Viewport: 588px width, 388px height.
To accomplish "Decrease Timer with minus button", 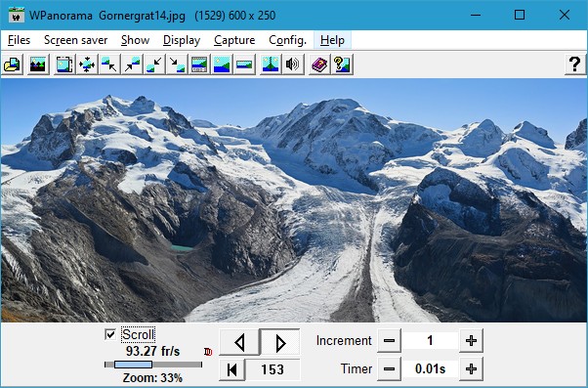I will pos(389,368).
